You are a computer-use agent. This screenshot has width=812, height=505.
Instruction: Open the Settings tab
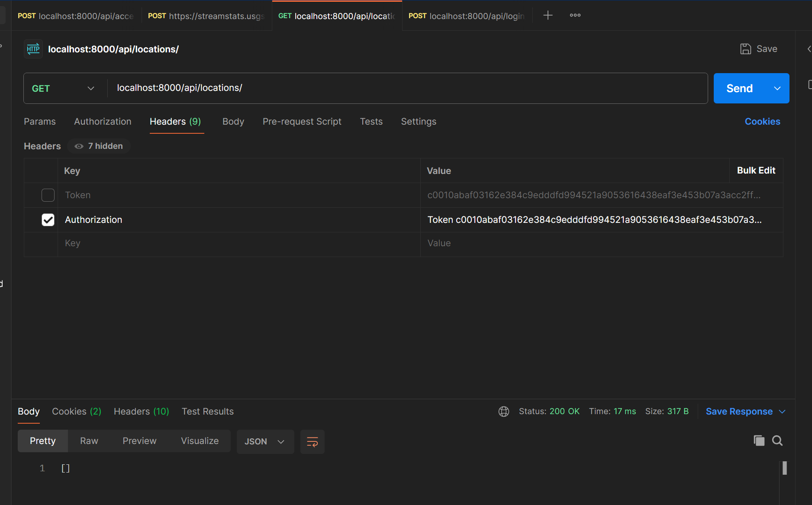click(x=419, y=122)
